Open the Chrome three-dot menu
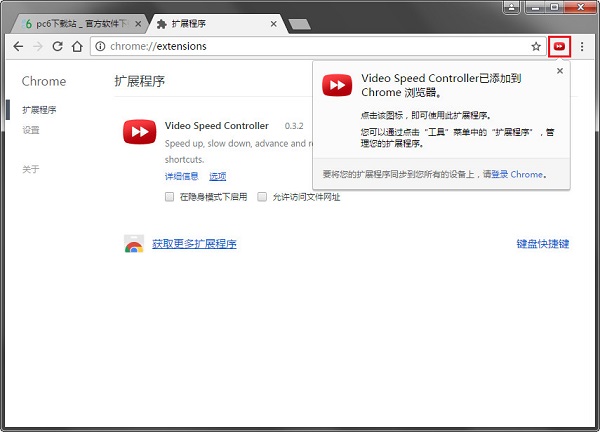 (x=582, y=47)
